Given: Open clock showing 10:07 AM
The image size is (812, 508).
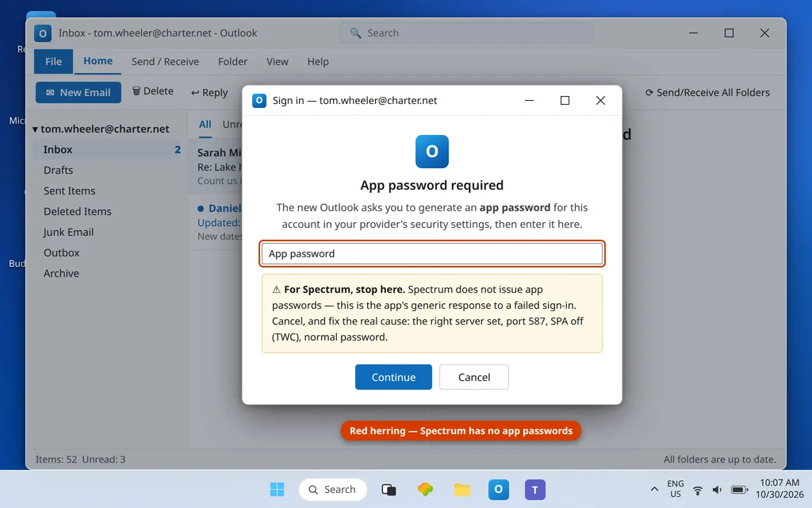Looking at the screenshot, I should click(x=779, y=489).
